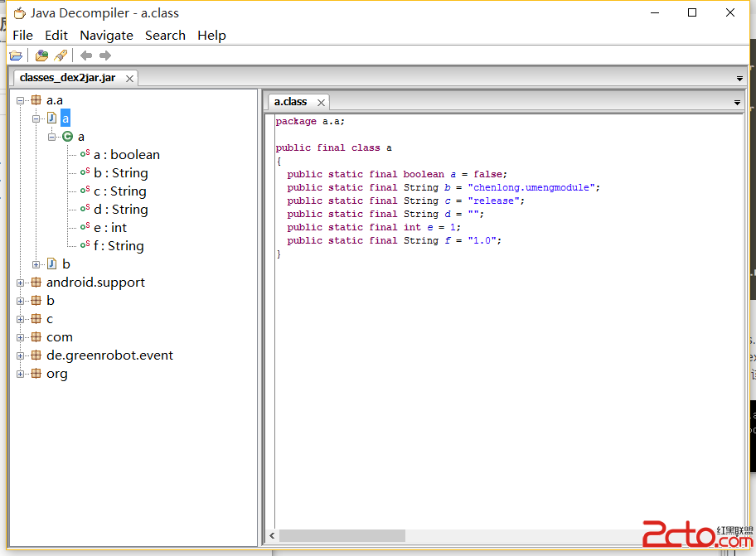Expand the de.greenrobot.event package
This screenshot has height=556, width=756.
(x=21, y=355)
